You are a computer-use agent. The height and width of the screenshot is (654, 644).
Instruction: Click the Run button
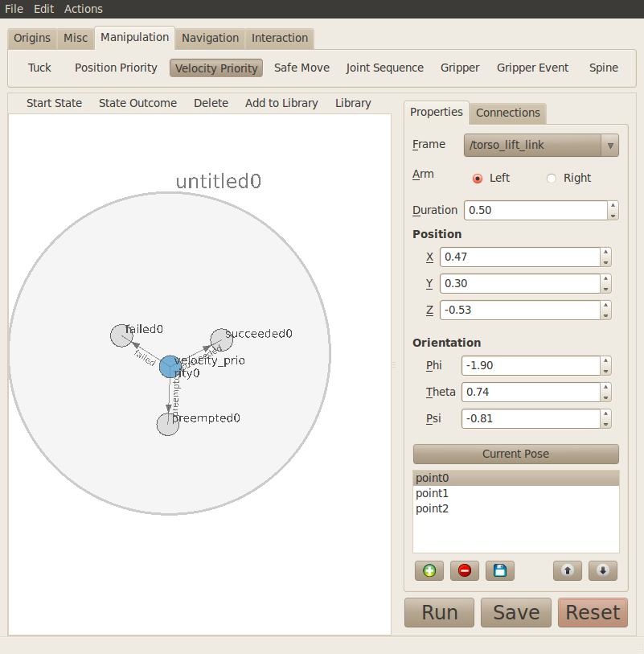[x=440, y=612]
